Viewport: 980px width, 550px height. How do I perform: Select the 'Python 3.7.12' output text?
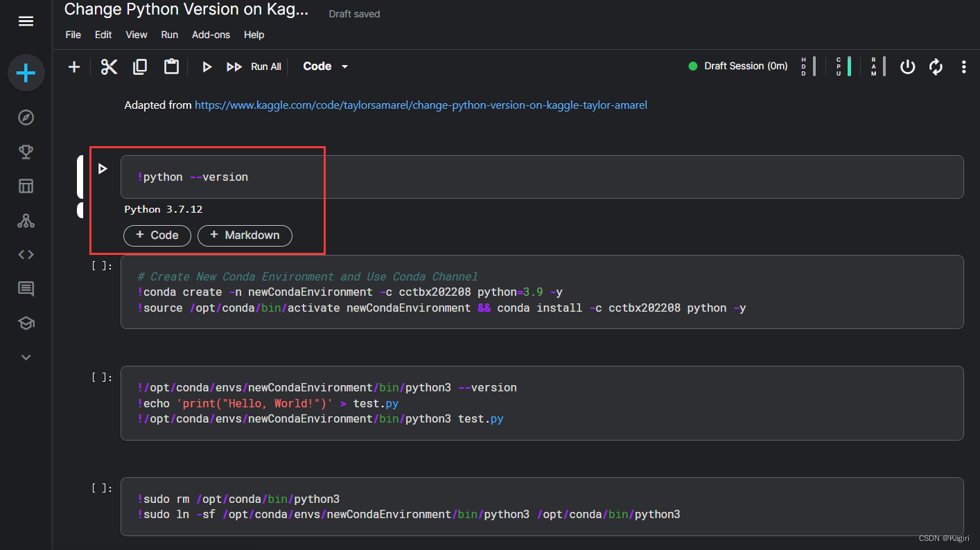click(x=164, y=209)
